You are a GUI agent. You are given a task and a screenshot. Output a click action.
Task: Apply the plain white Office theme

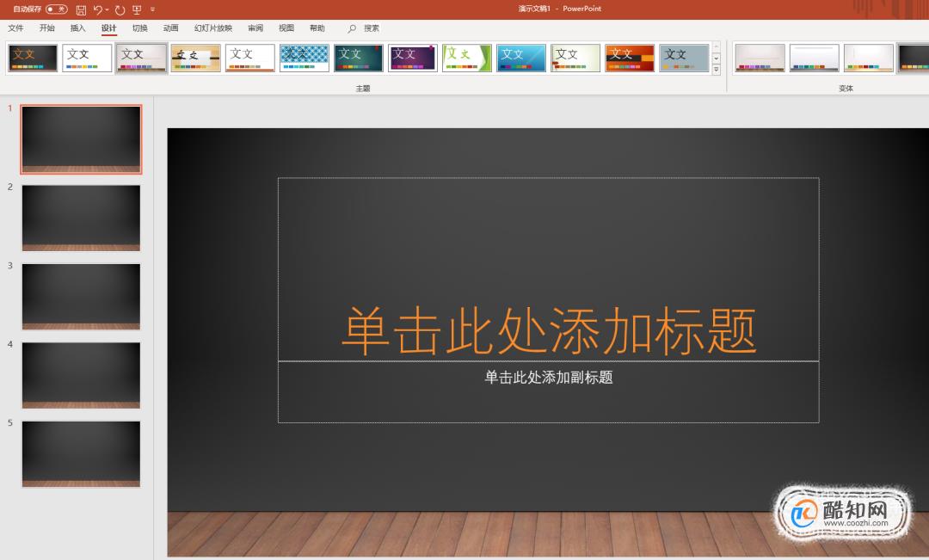pyautogui.click(x=87, y=58)
